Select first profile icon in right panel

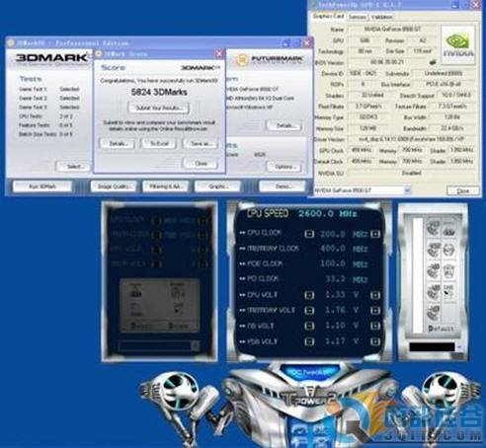click(x=433, y=228)
